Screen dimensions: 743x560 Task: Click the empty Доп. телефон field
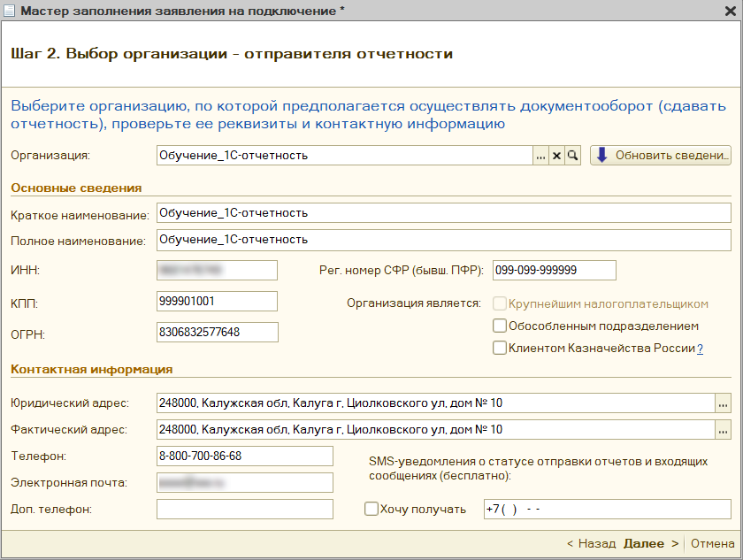pyautogui.click(x=244, y=509)
